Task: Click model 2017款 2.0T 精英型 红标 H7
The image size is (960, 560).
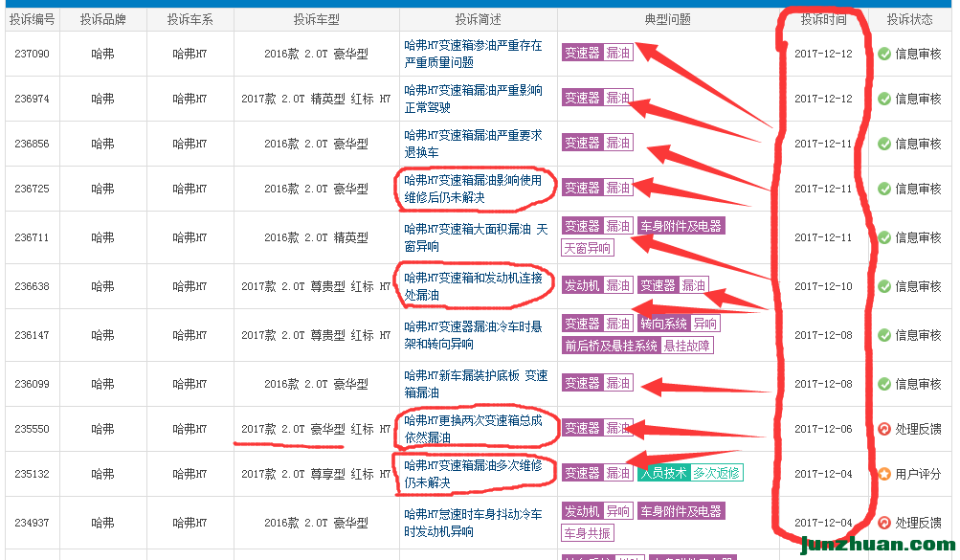Action: point(316,99)
